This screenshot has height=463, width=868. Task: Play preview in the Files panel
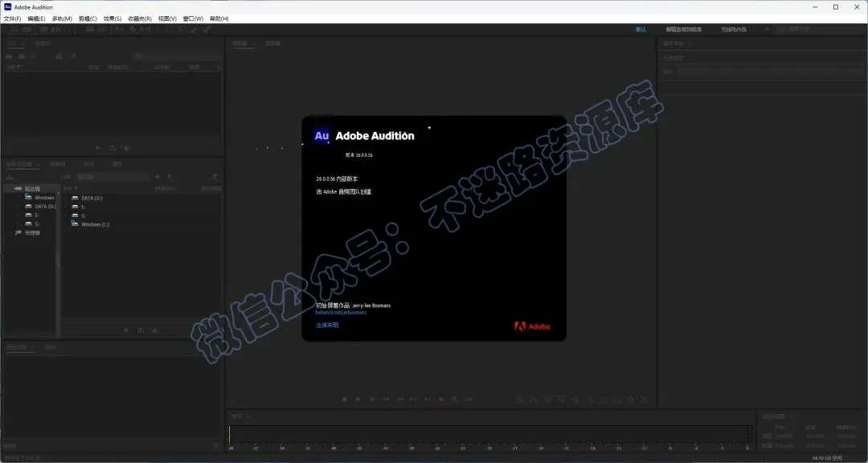click(x=98, y=148)
